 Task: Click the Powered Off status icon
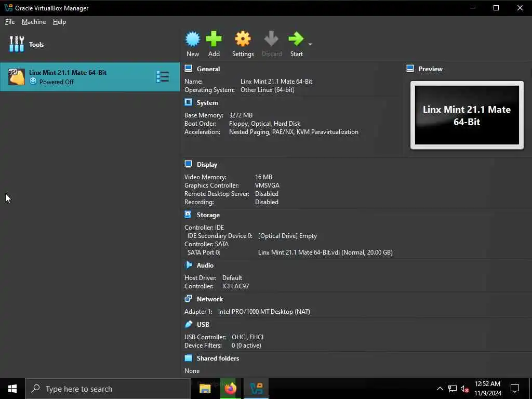tap(33, 82)
